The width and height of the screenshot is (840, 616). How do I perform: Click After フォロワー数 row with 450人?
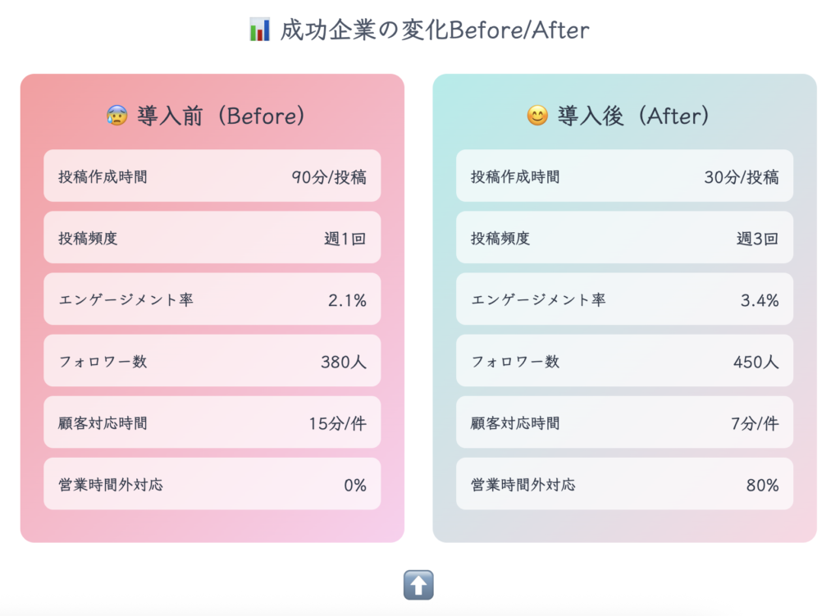624,361
